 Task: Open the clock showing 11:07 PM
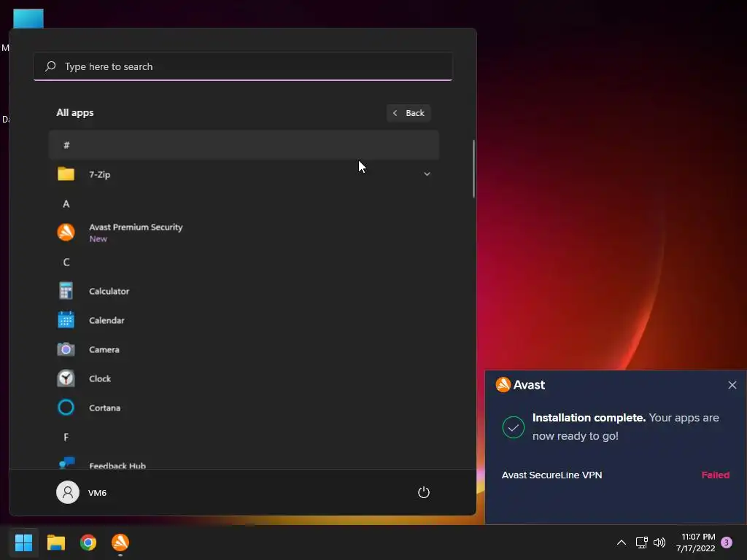click(696, 542)
